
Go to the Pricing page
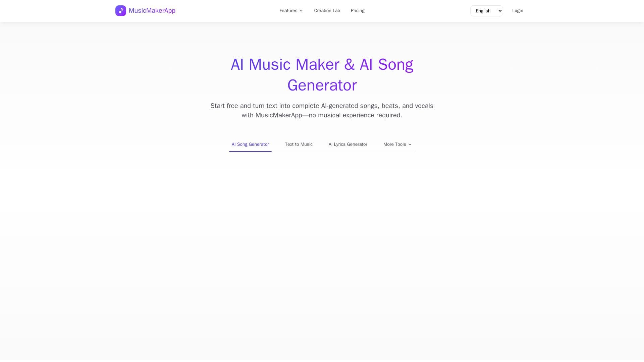tap(358, 11)
